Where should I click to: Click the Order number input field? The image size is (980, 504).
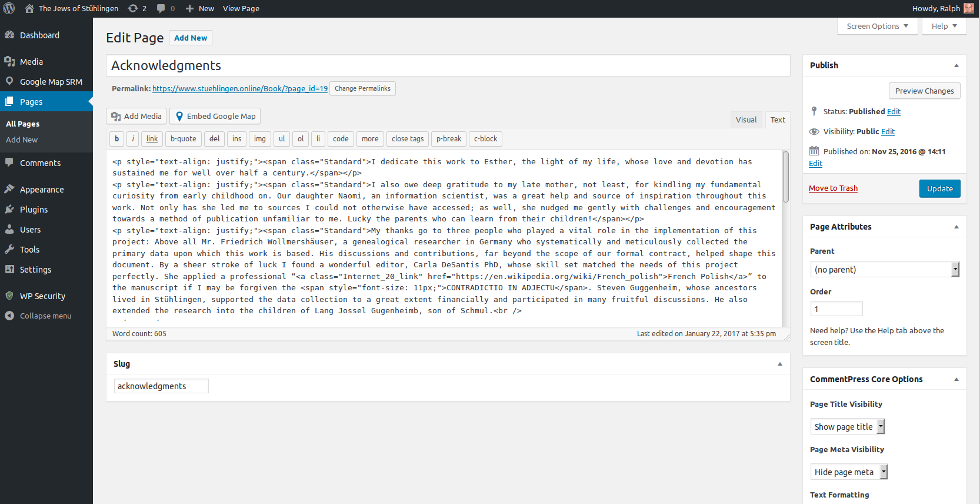click(836, 309)
